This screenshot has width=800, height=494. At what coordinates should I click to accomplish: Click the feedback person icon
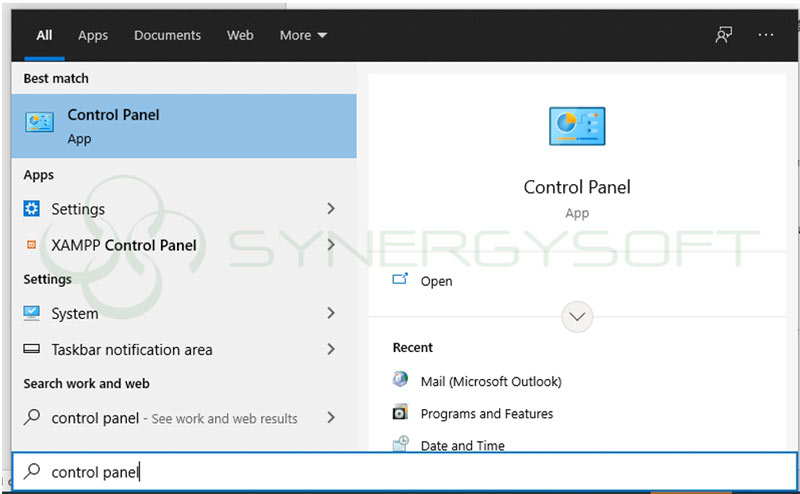723,35
